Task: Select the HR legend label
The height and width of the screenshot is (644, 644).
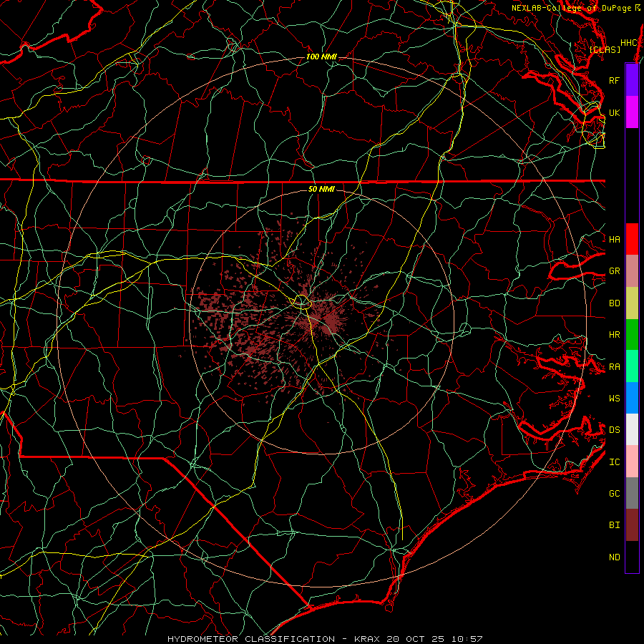Action: coord(614,335)
